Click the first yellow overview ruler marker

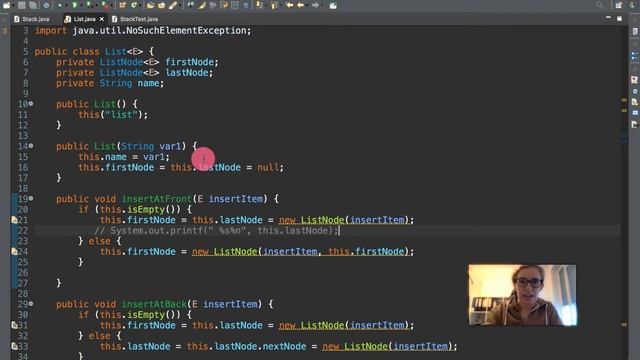click(624, 100)
